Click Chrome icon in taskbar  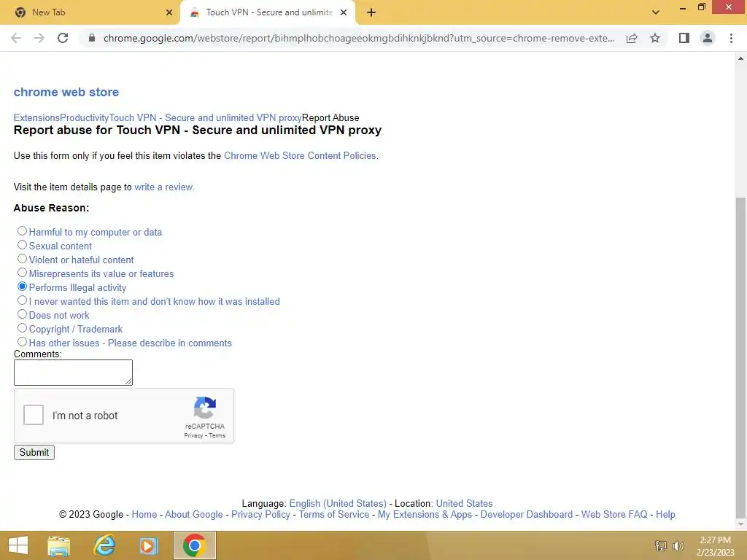tap(194, 545)
